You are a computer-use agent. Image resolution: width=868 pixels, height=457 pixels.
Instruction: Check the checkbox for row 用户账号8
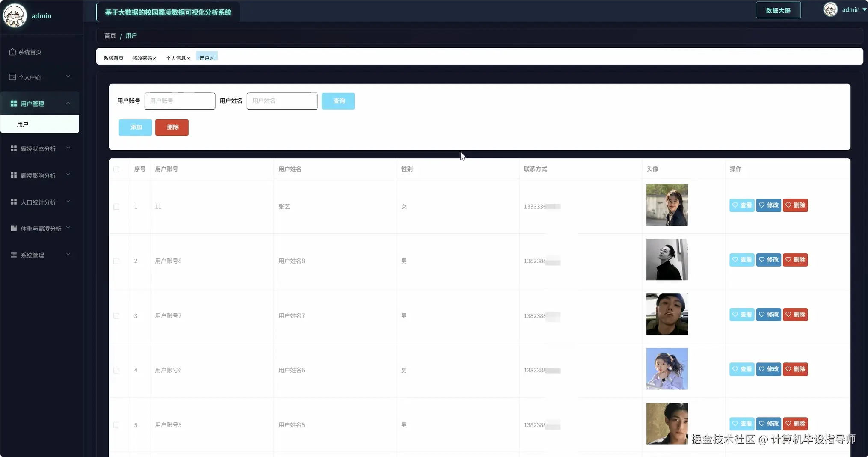coord(116,261)
